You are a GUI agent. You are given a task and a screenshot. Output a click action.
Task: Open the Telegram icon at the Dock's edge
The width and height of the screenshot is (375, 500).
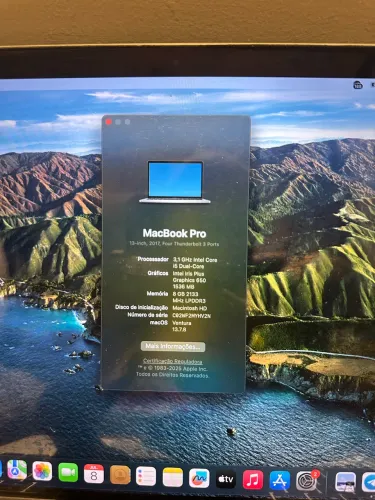[x=369, y=482]
